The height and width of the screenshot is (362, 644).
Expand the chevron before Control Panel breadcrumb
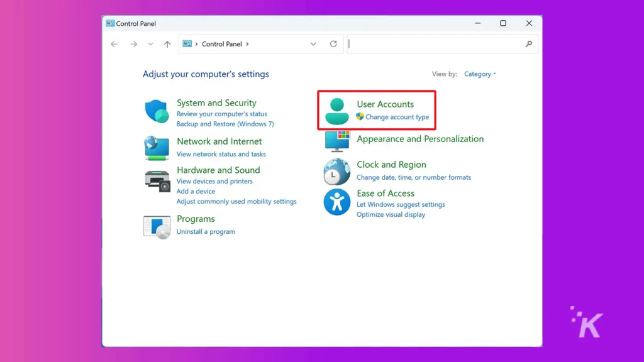pyautogui.click(x=196, y=44)
